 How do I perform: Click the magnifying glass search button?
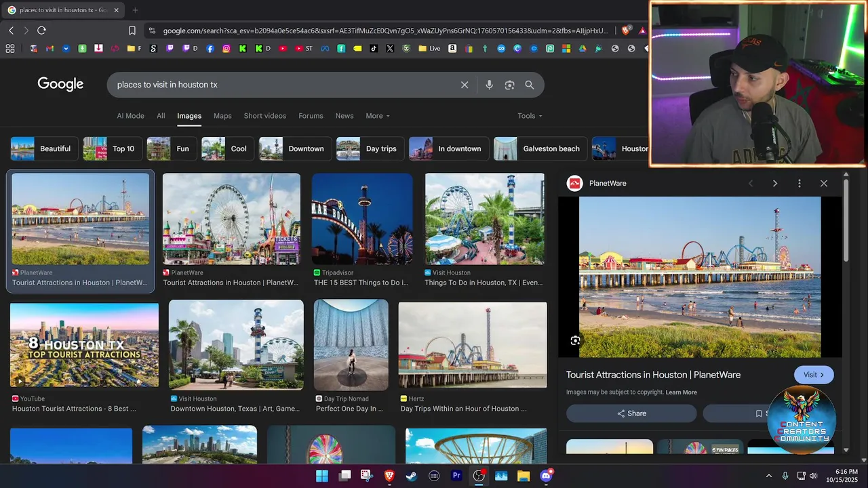click(530, 85)
